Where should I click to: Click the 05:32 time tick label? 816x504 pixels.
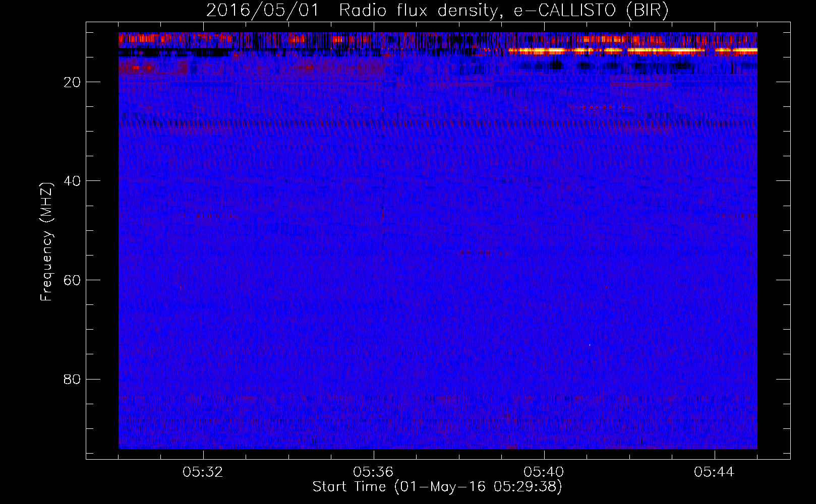coord(203,472)
